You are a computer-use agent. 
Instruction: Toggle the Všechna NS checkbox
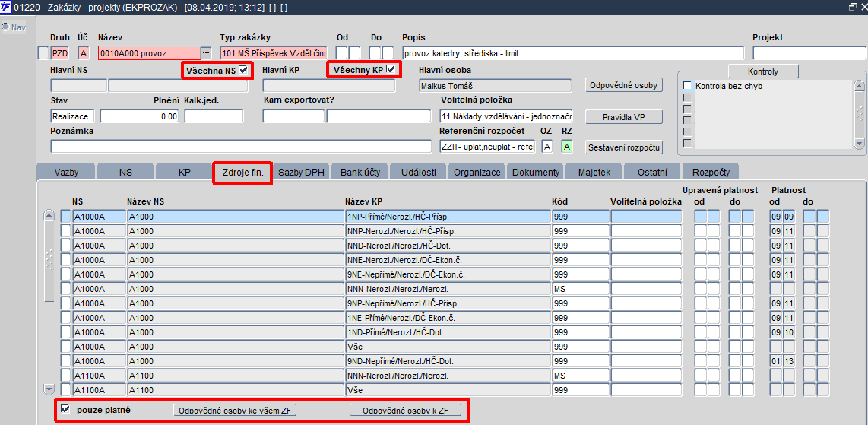click(242, 70)
